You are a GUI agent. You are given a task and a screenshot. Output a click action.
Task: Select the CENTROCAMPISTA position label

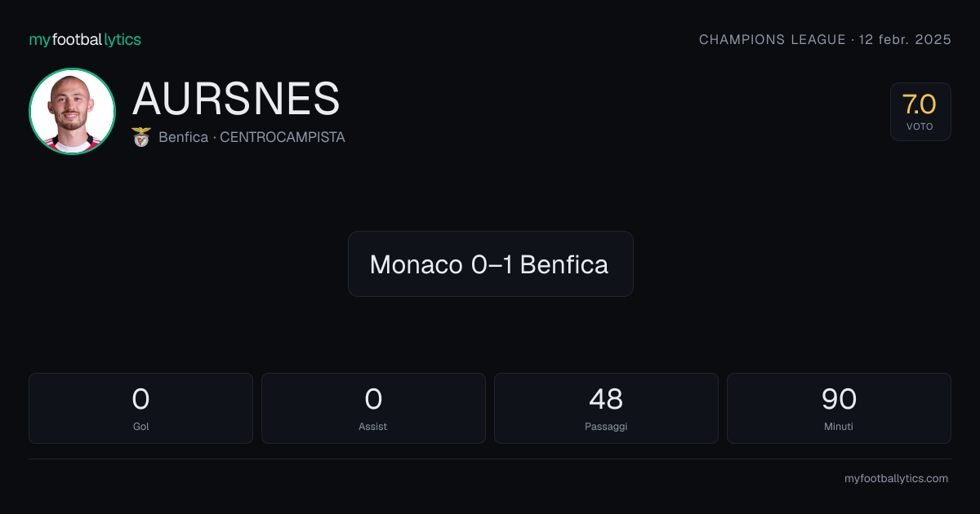pyautogui.click(x=283, y=137)
